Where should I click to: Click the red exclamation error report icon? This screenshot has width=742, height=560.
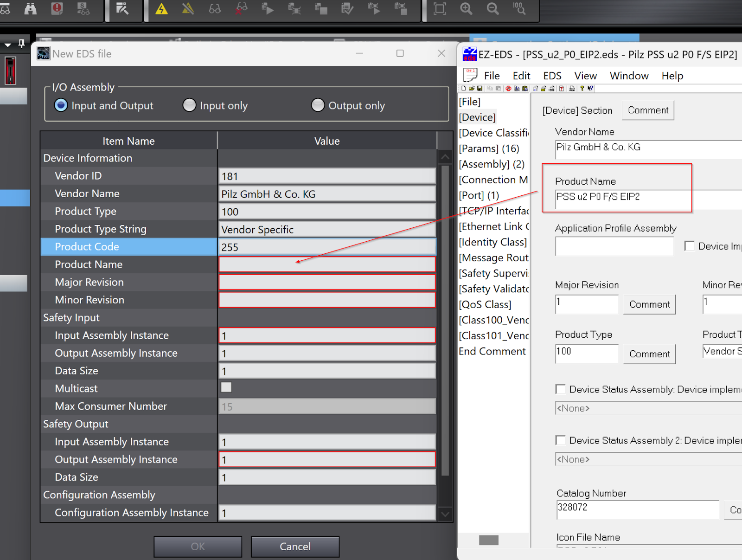[x=57, y=8]
